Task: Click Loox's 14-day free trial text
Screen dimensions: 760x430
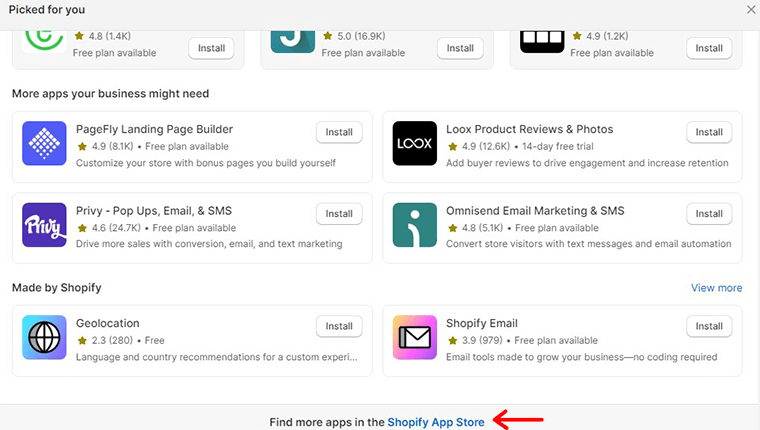Action: pos(557,146)
